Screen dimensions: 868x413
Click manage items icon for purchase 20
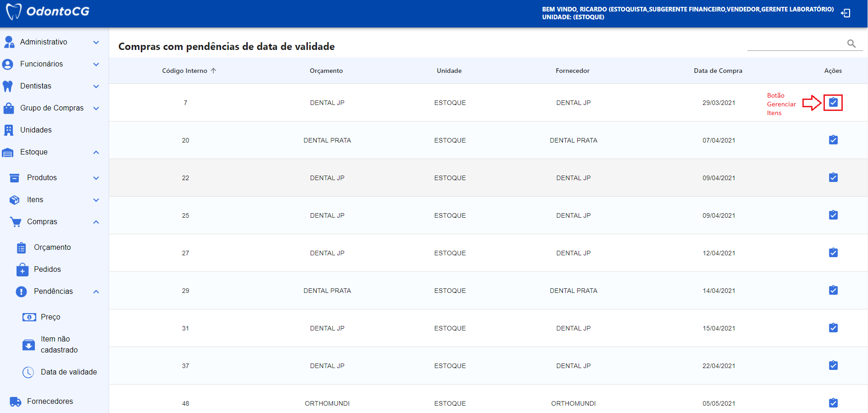[x=833, y=140]
